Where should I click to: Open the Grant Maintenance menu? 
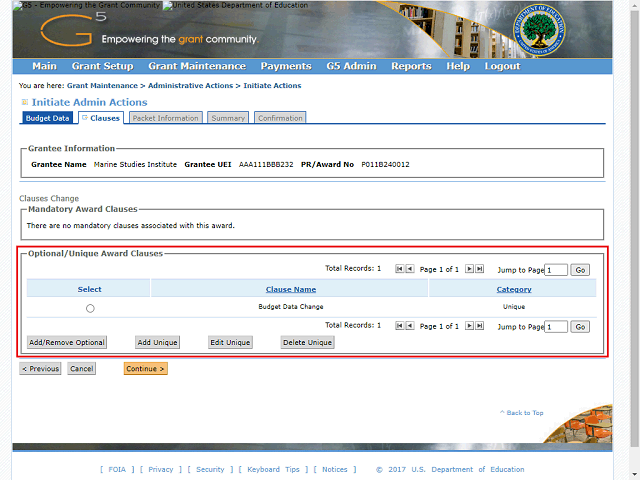click(197, 66)
